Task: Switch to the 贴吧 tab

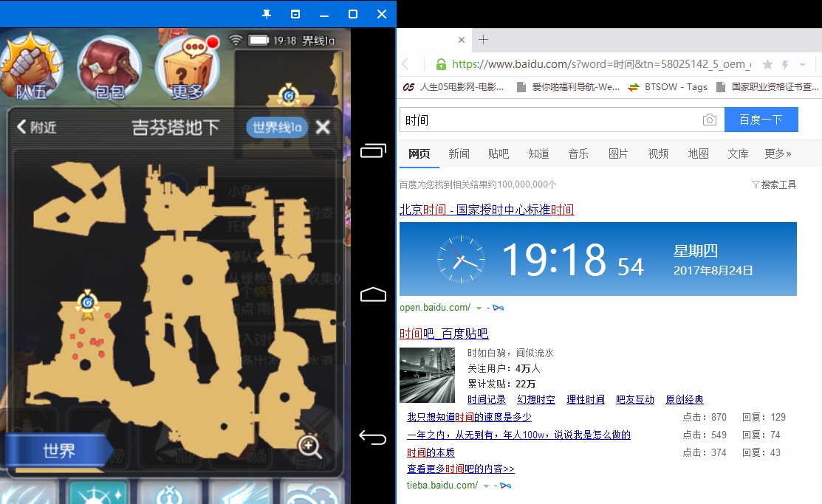Action: [499, 153]
